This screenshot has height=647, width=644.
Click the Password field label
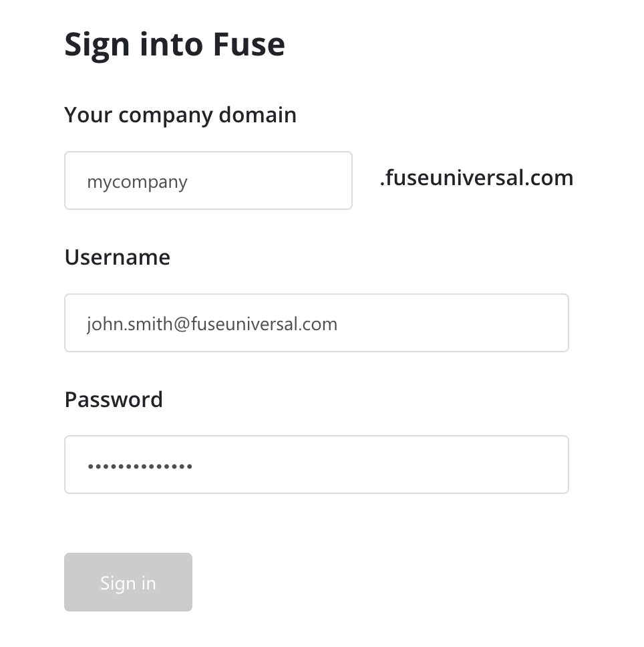coord(114,400)
